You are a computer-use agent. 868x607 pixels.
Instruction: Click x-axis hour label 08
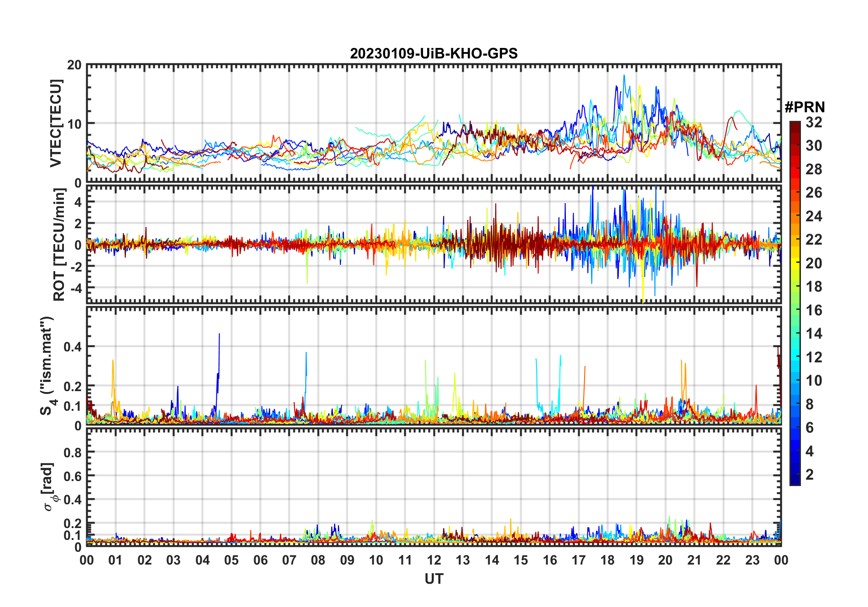click(318, 560)
